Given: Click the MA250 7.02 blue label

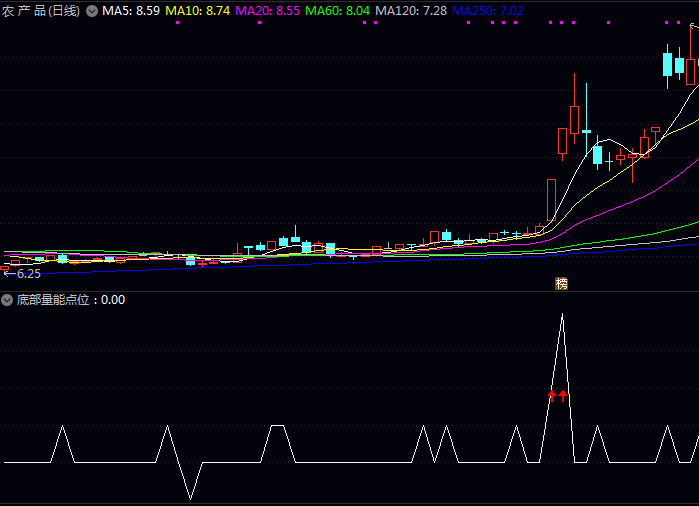Looking at the screenshot, I should 487,11.
